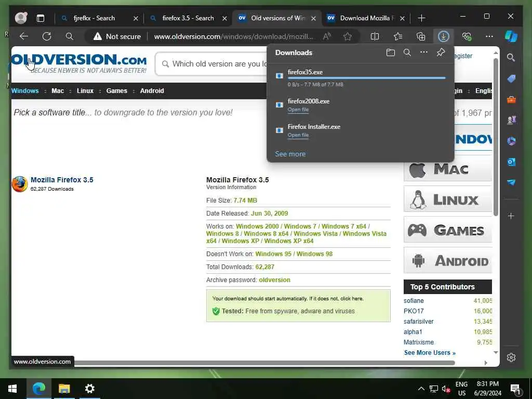The width and height of the screenshot is (532, 399).
Task: Open File Explorer from the taskbar
Action: pyautogui.click(x=64, y=389)
